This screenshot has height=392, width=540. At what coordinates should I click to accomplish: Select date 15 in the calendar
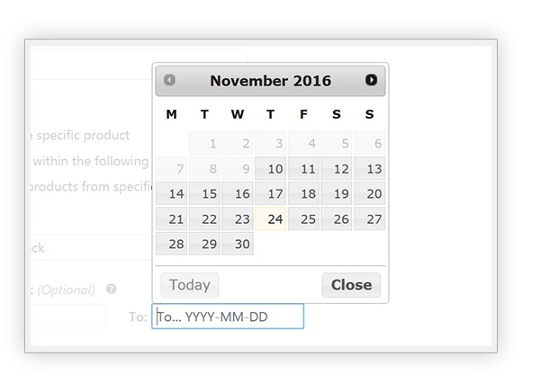(204, 194)
